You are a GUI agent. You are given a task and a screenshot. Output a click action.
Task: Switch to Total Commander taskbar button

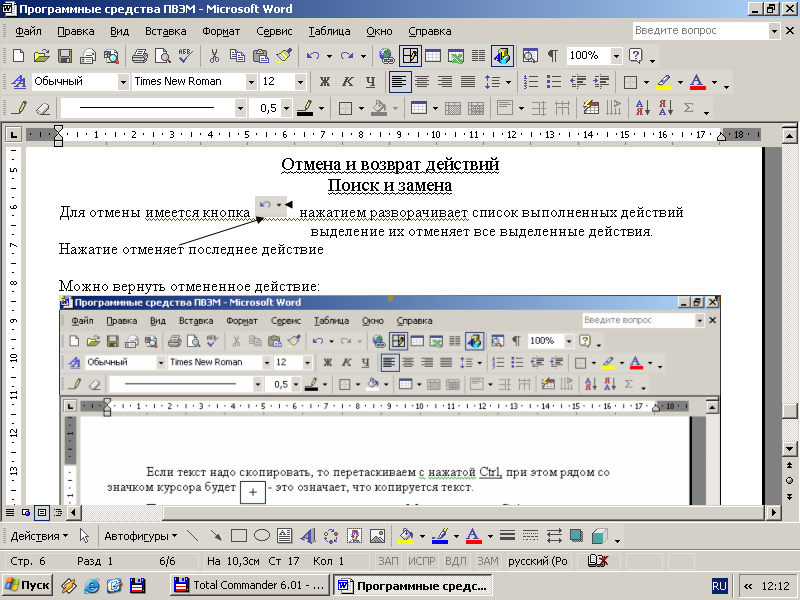[x=250, y=585]
